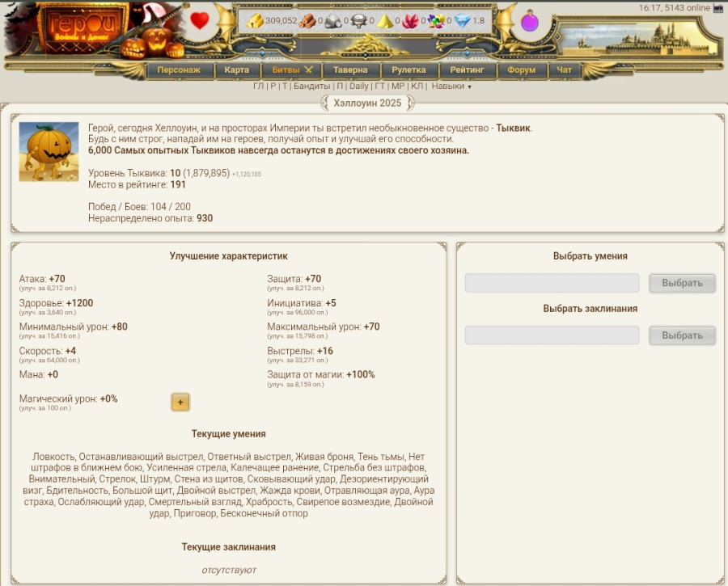Expand the Навыки dropdown menu
The height and width of the screenshot is (586, 728).
(451, 86)
